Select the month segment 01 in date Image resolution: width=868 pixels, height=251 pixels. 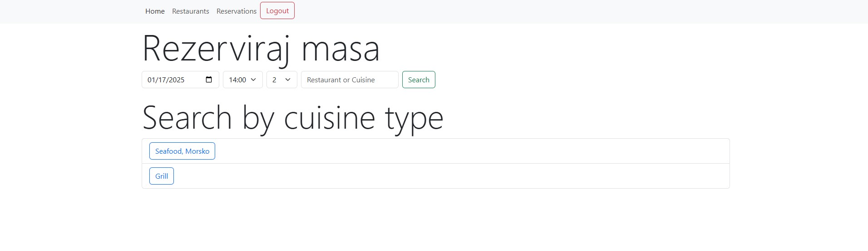[151, 80]
